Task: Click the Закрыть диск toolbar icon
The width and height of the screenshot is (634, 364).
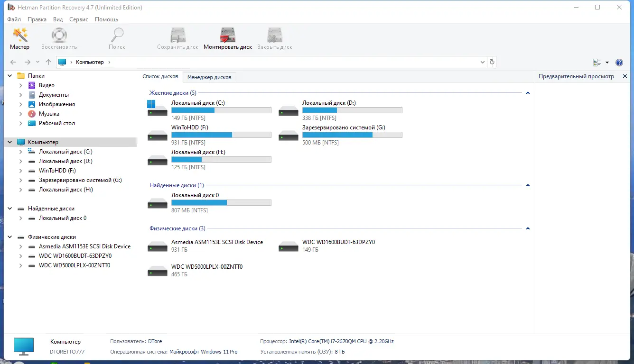Action: (x=274, y=36)
